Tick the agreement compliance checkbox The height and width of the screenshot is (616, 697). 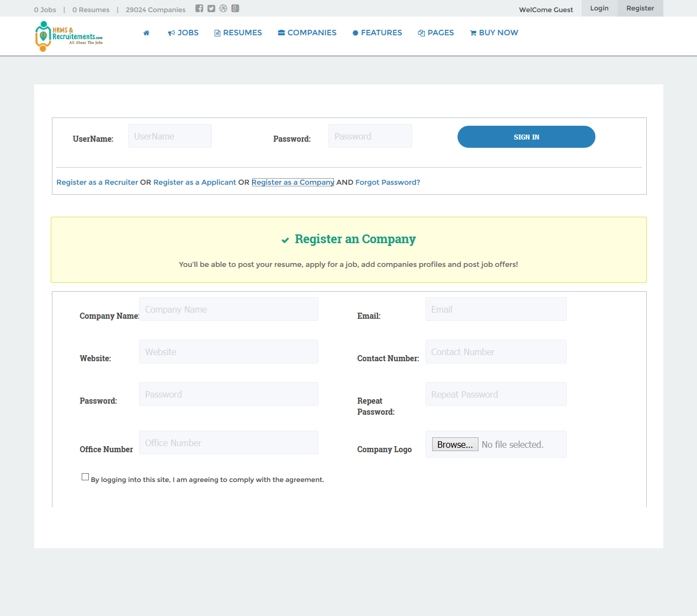pyautogui.click(x=85, y=477)
